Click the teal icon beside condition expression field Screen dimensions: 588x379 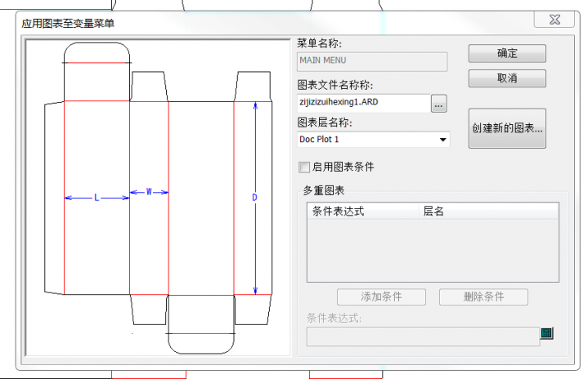(546, 332)
